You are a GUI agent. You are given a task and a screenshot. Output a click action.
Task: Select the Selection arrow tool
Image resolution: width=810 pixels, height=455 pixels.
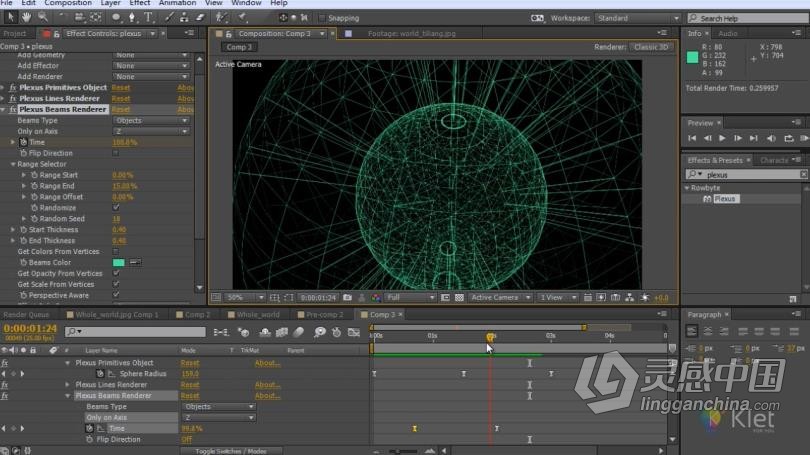(10, 17)
